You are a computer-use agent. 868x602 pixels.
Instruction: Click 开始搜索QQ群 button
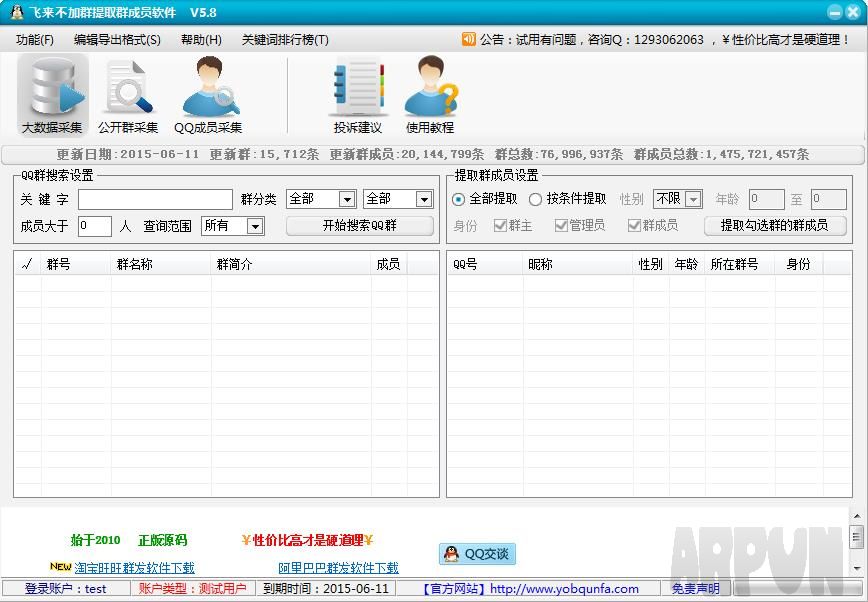point(360,225)
